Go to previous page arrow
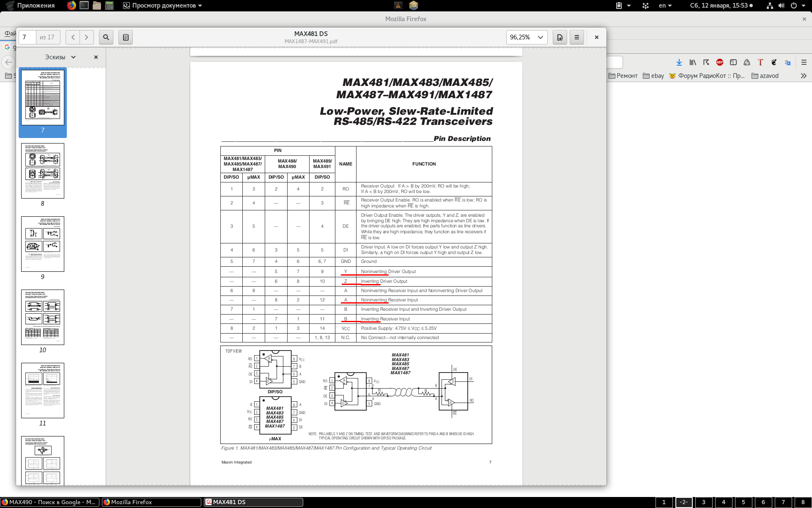The height and width of the screenshot is (508, 812). [x=73, y=37]
